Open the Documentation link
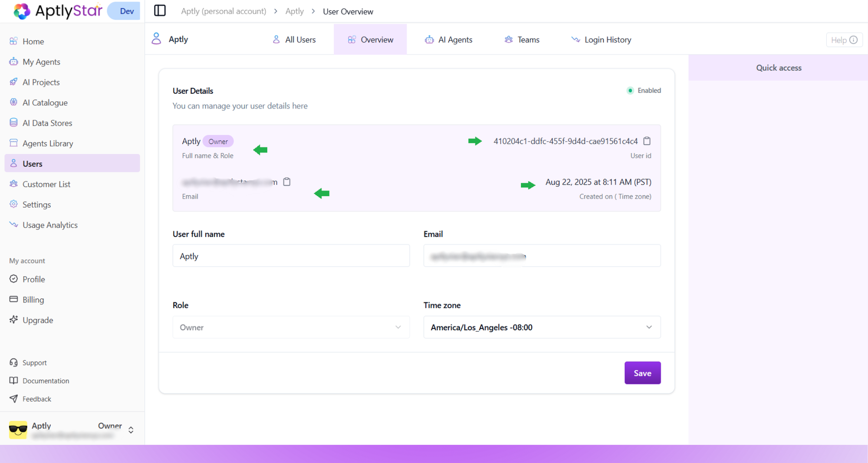Viewport: 868px width, 463px height. 46,381
